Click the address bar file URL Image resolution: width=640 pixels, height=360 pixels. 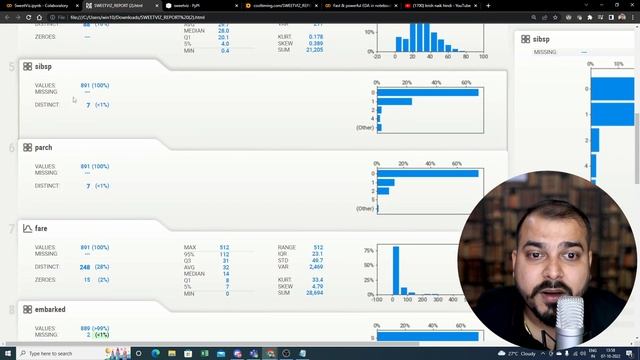[137, 18]
